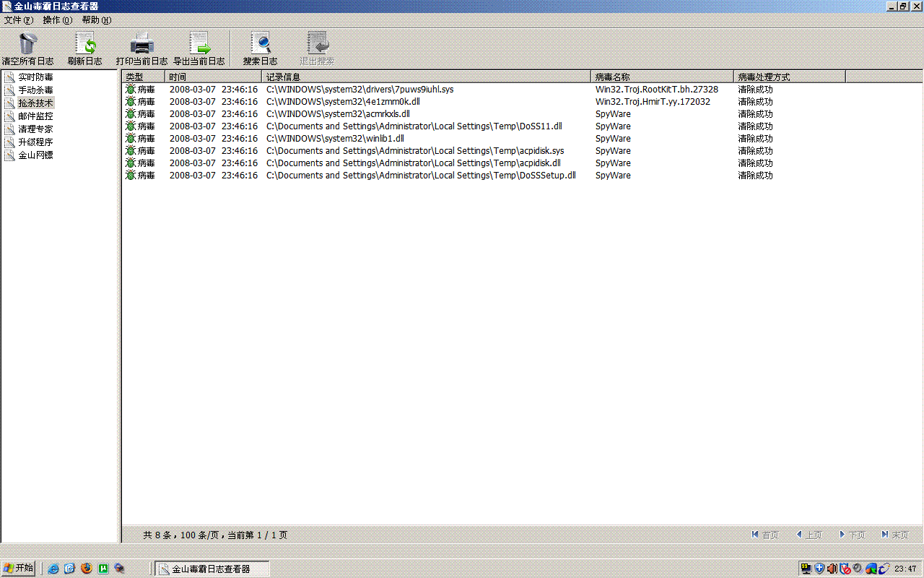Open the 开始 Start button
924x578 pixels.
pos(18,569)
